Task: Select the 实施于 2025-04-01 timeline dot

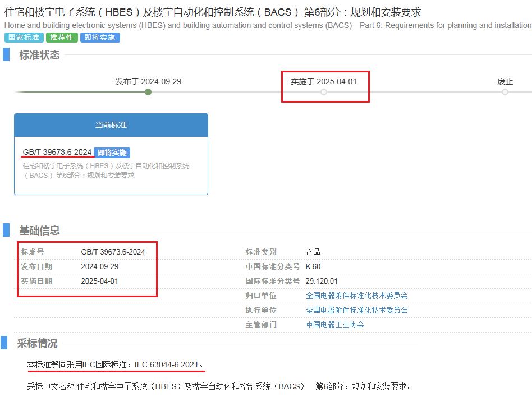Action: 324,92
